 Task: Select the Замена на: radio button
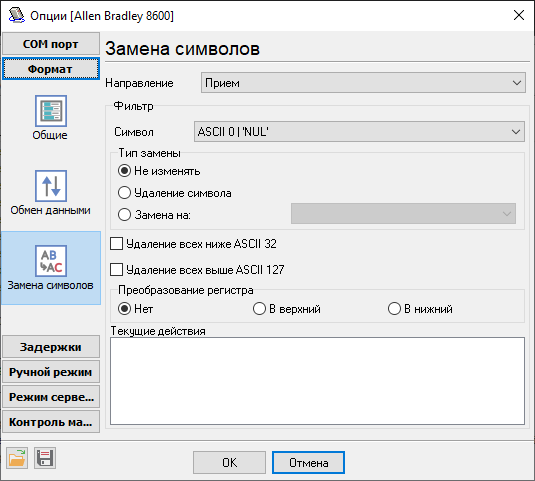tap(124, 215)
